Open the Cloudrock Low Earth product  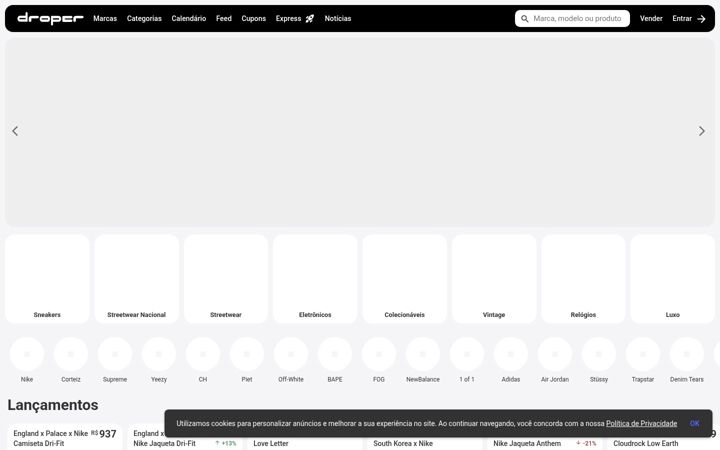[x=663, y=444]
